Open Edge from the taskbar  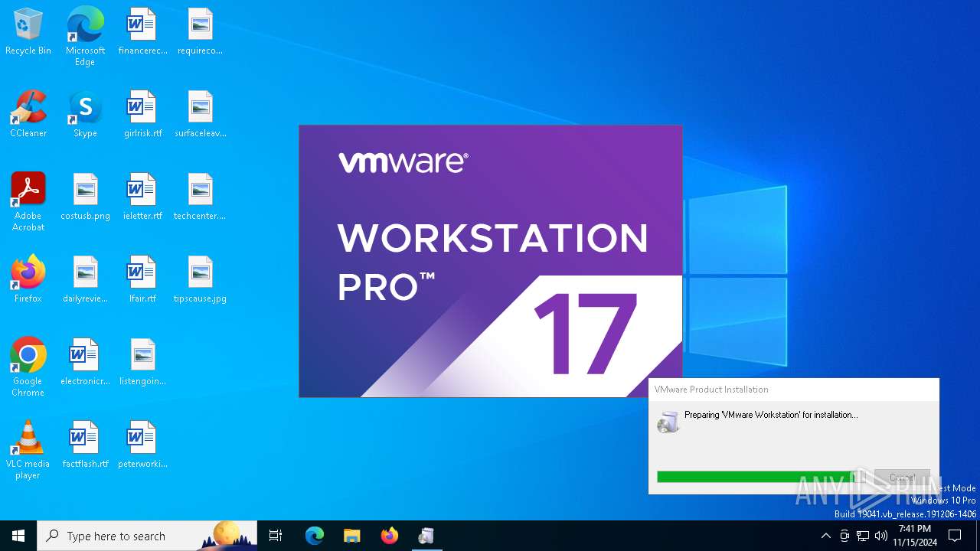[315, 536]
